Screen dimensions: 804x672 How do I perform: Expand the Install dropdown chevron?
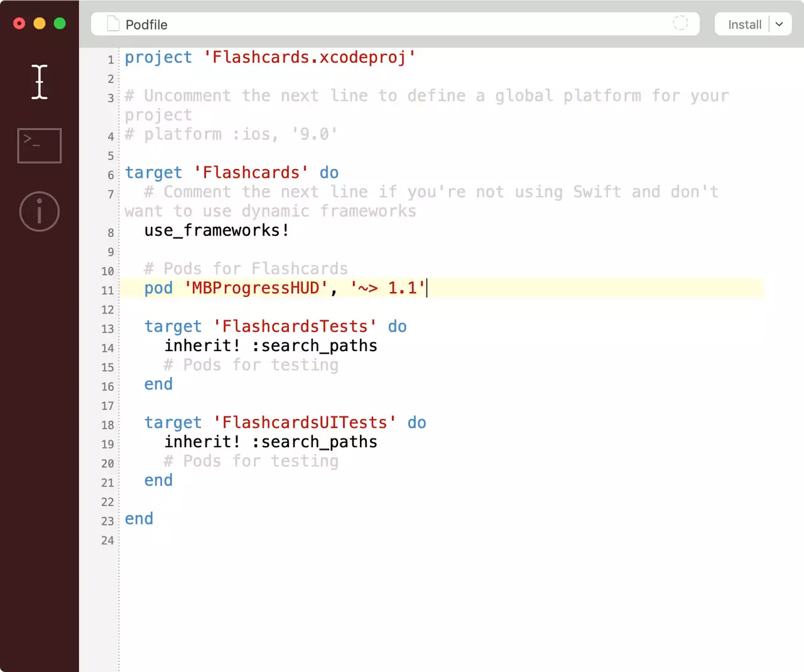(780, 24)
